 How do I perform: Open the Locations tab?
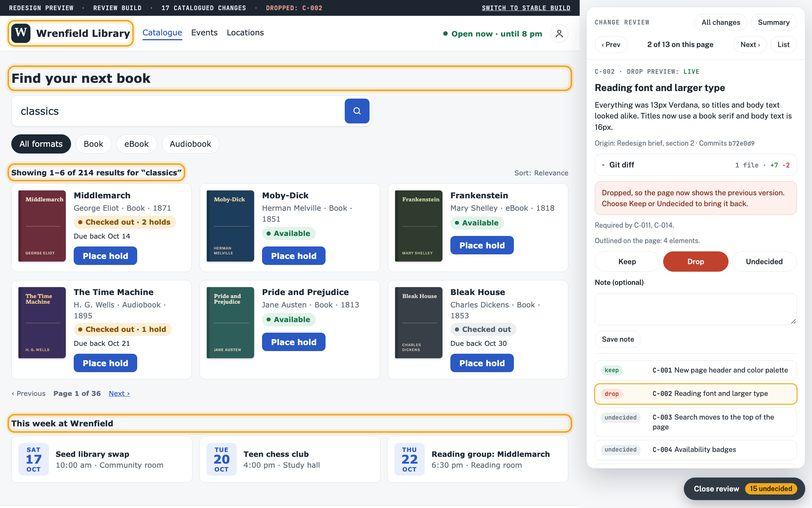(245, 33)
